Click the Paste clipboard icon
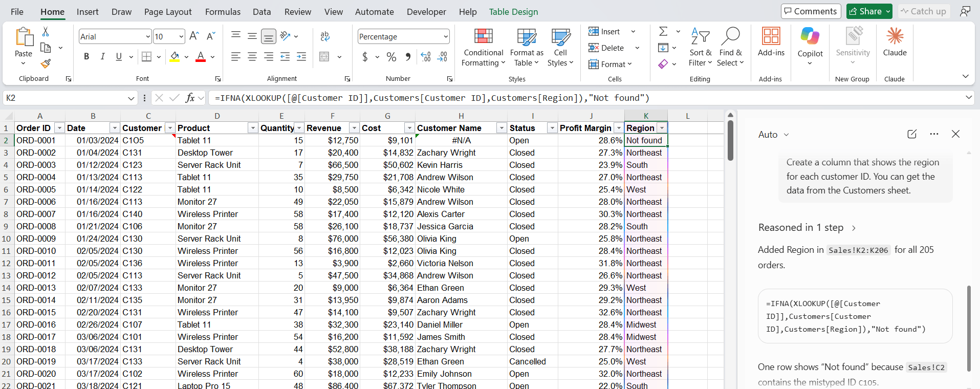Viewport: 980px width, 389px height. 24,37
